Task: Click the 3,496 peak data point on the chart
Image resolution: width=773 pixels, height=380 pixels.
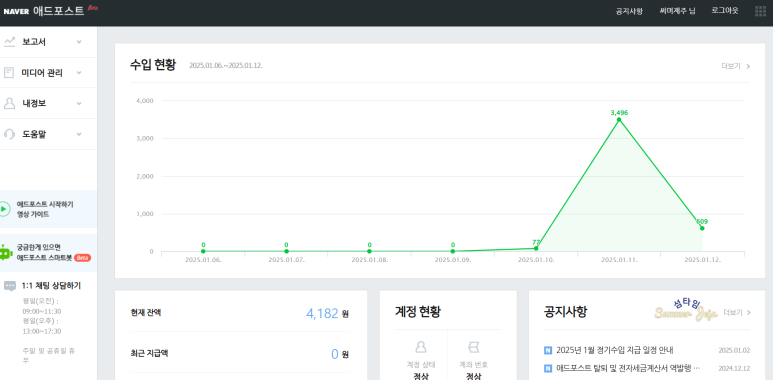Action: click(x=619, y=119)
